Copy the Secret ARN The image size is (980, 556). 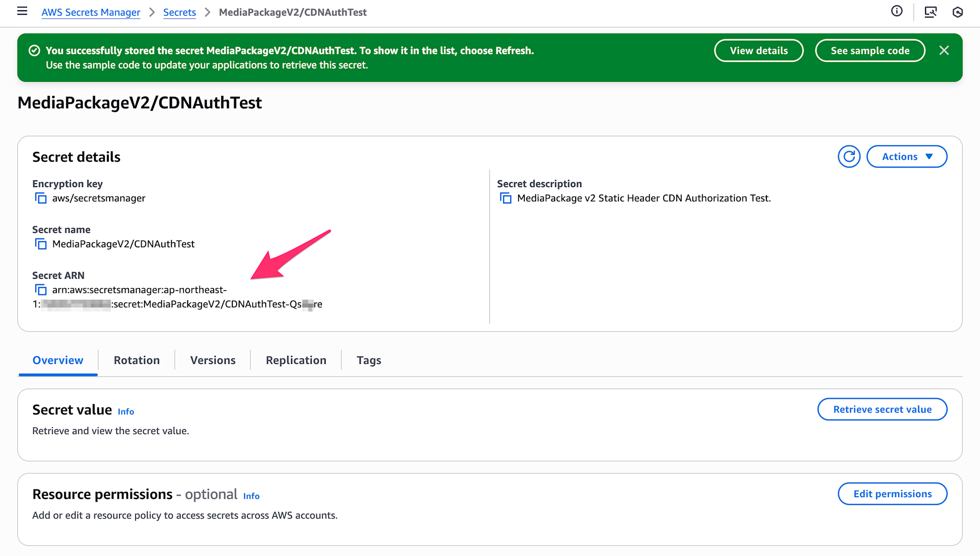point(41,290)
